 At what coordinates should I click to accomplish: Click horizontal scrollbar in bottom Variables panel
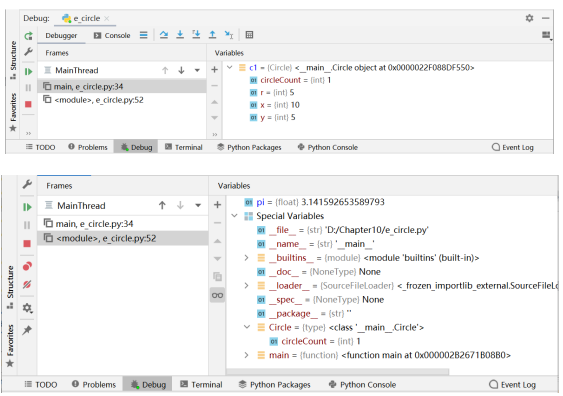click(338, 372)
